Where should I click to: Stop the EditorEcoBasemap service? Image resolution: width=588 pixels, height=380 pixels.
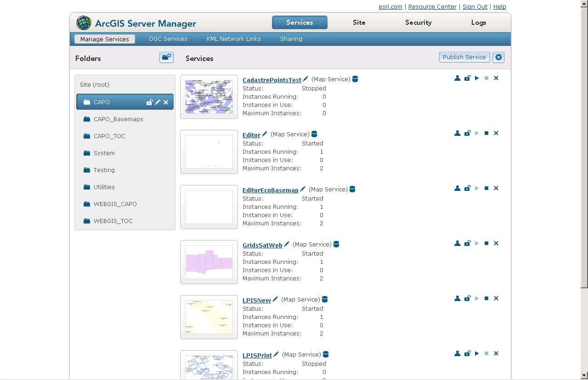[x=486, y=188]
